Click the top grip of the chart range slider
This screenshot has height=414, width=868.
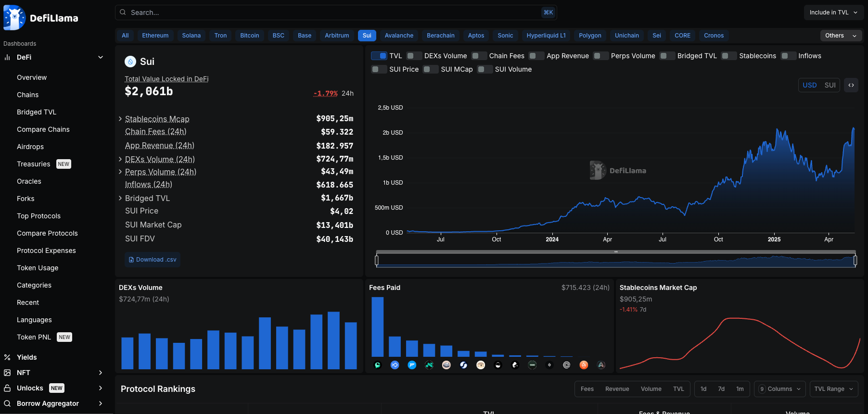(x=616, y=251)
